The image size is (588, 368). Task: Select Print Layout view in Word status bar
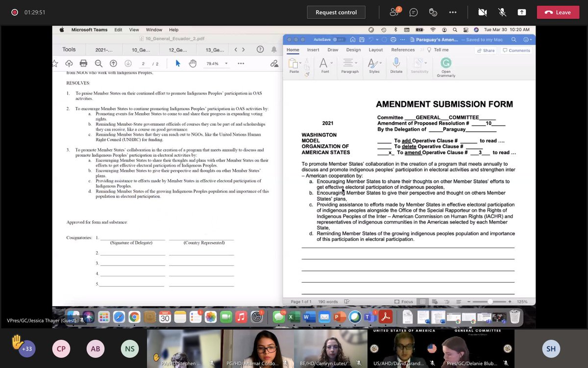click(422, 302)
